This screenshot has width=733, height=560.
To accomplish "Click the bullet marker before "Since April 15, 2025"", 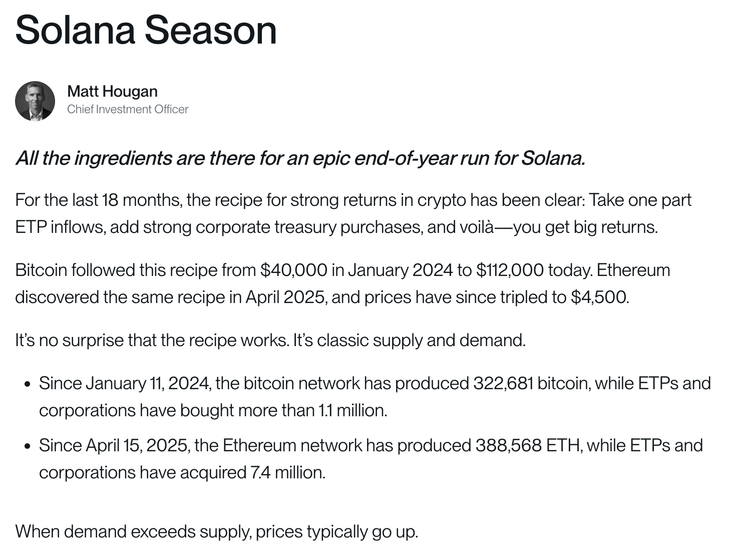I will (x=28, y=447).
